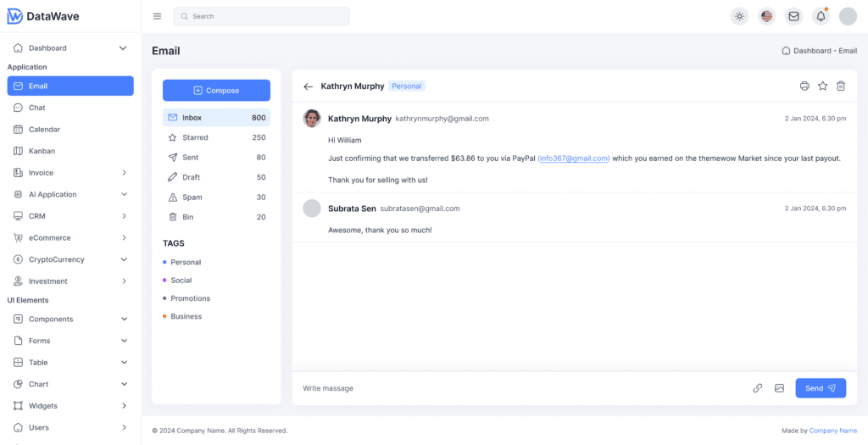868x445 pixels.
Task: Toggle light/dark theme with the sun icon
Action: coord(739,16)
